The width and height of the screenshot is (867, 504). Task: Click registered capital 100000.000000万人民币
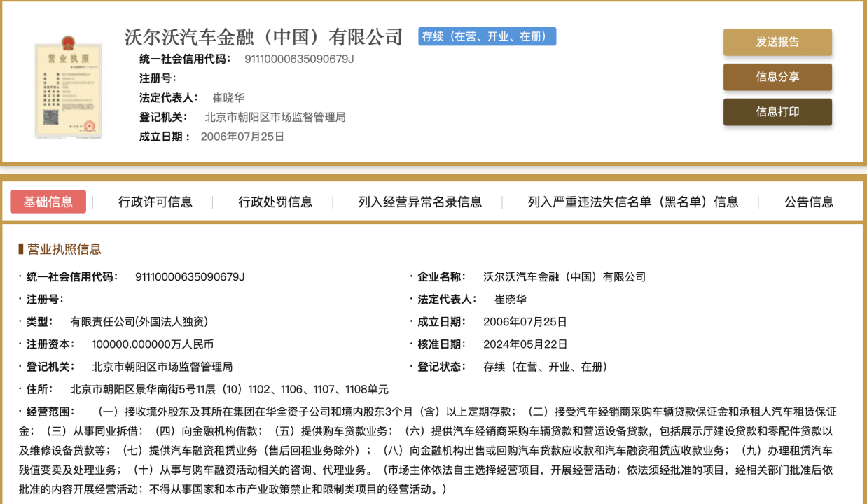pyautogui.click(x=153, y=344)
